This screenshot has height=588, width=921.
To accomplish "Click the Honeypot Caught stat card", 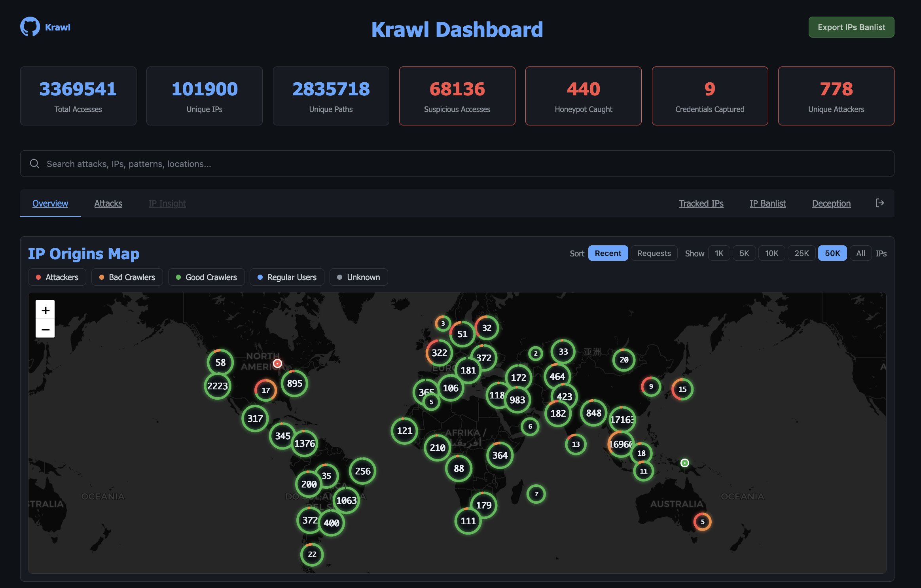I will (x=583, y=96).
